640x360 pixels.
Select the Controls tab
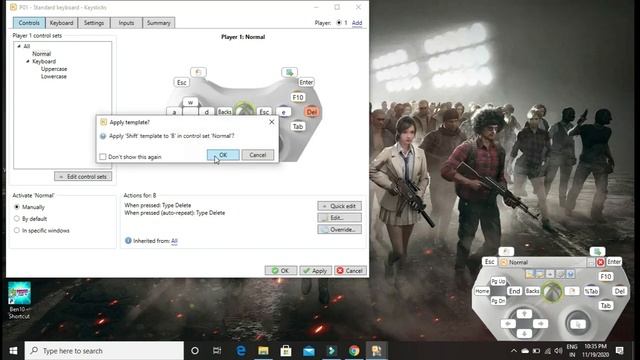(29, 23)
